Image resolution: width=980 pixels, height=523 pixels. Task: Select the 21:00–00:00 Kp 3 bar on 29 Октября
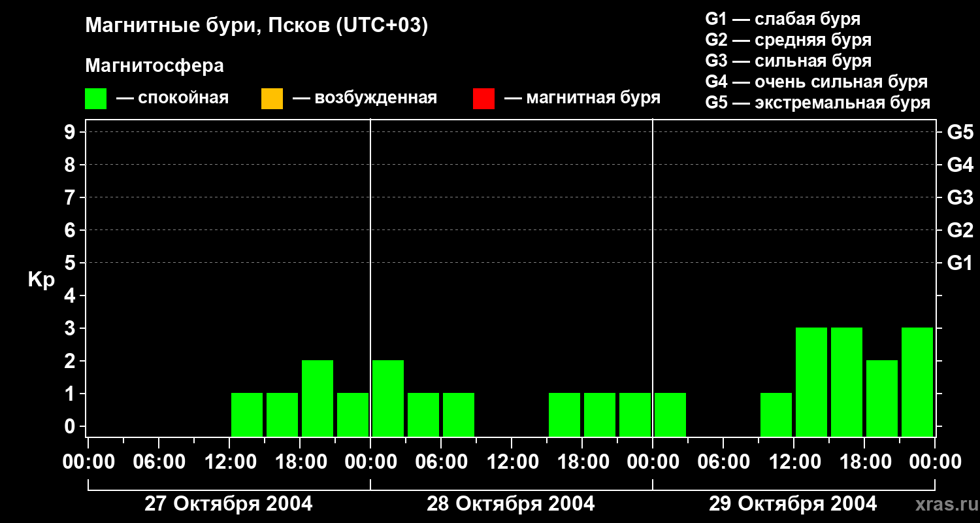click(917, 382)
